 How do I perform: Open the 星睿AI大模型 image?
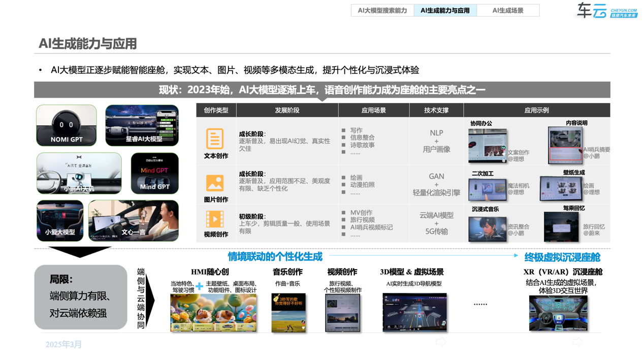click(x=142, y=125)
